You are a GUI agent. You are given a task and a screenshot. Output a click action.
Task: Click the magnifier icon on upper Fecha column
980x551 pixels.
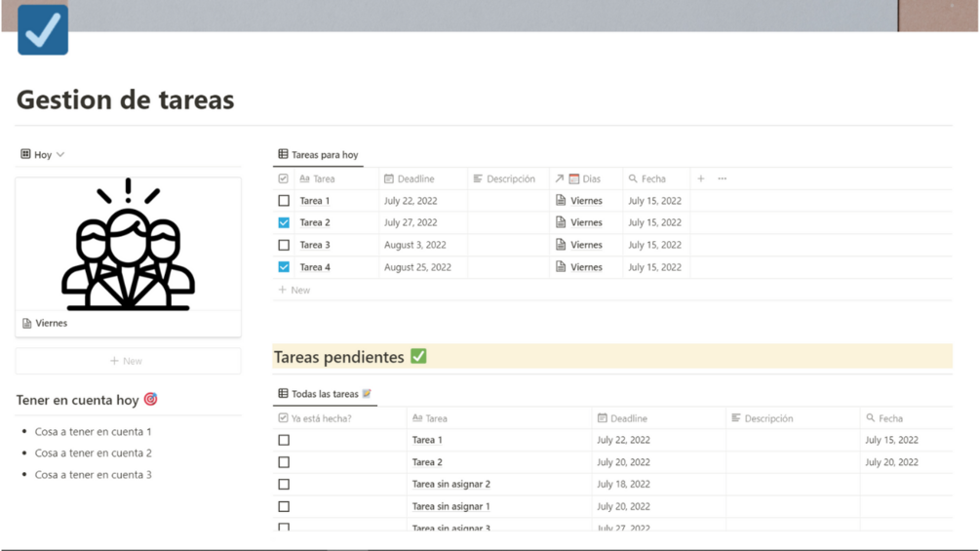[633, 178]
